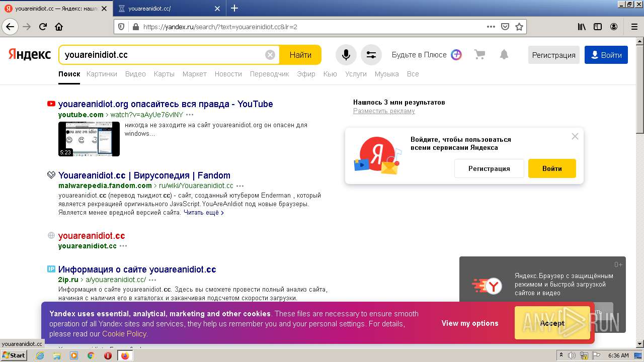Toggle Firefox sidebar view
644x362 pixels.
click(598, 27)
